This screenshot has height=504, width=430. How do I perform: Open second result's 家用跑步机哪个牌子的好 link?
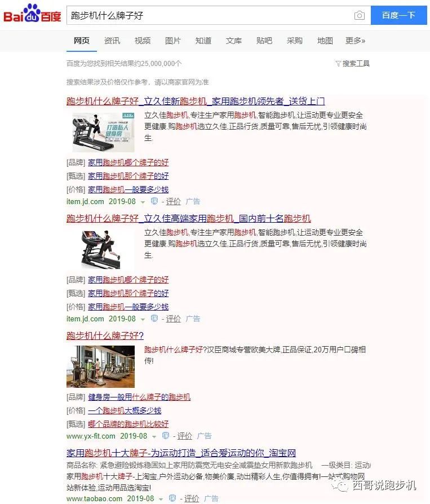(128, 280)
